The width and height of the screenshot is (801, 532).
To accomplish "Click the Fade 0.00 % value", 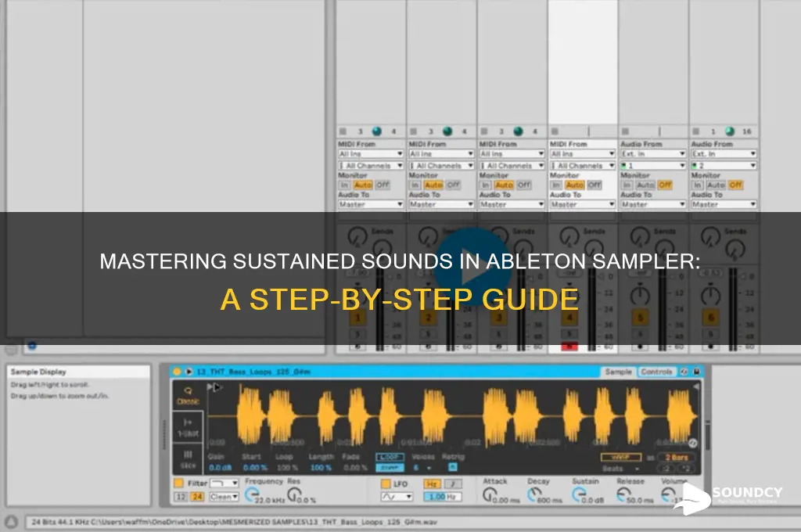I will click(x=355, y=467).
